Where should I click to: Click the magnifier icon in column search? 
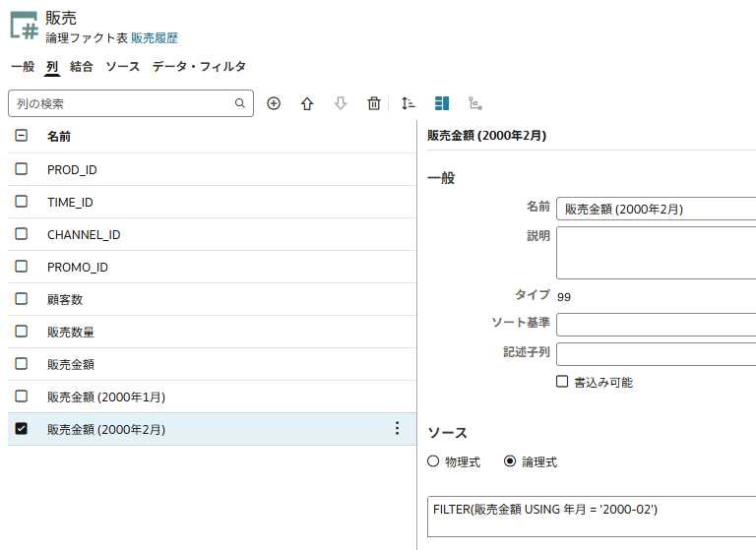pyautogui.click(x=239, y=103)
